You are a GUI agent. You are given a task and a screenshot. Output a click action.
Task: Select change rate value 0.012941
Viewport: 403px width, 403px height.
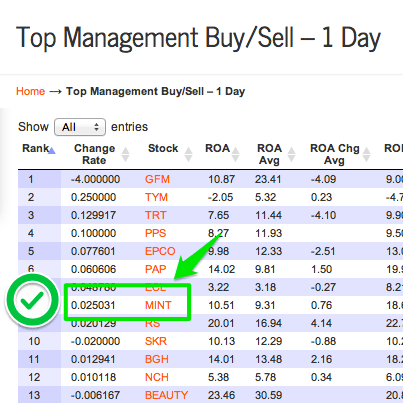pyautogui.click(x=93, y=359)
